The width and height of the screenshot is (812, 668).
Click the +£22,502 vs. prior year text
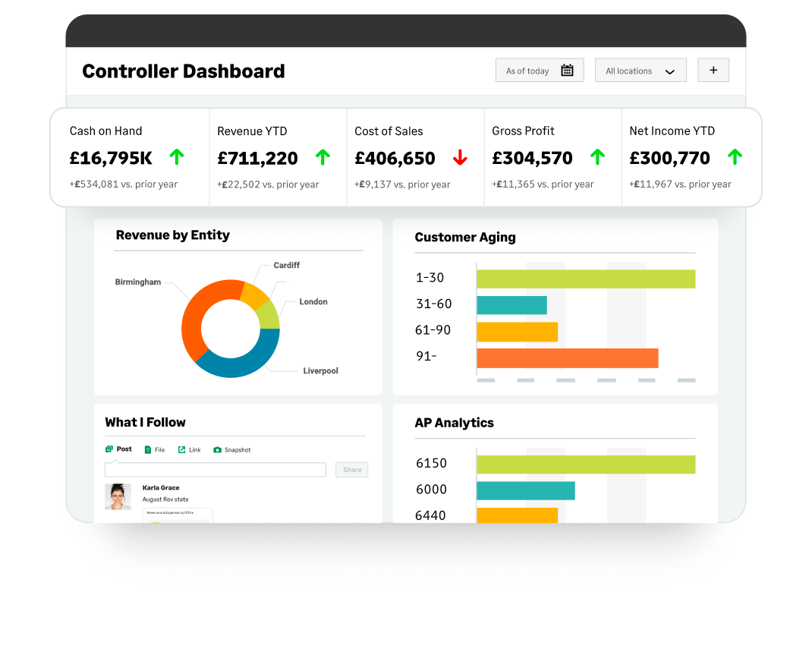tap(268, 184)
